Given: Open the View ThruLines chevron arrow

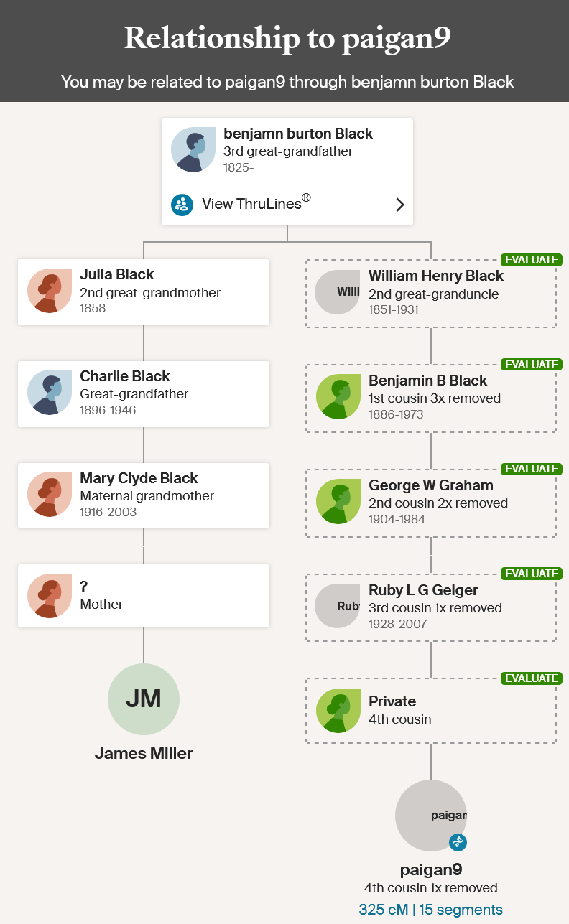Looking at the screenshot, I should point(400,205).
